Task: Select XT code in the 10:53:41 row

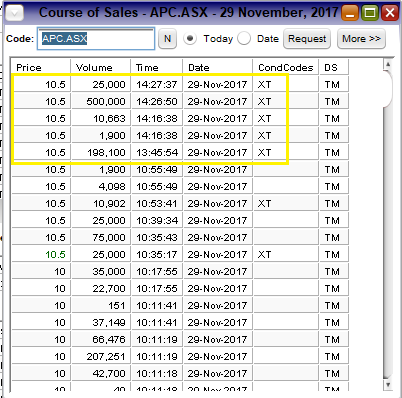Action: tap(286, 204)
